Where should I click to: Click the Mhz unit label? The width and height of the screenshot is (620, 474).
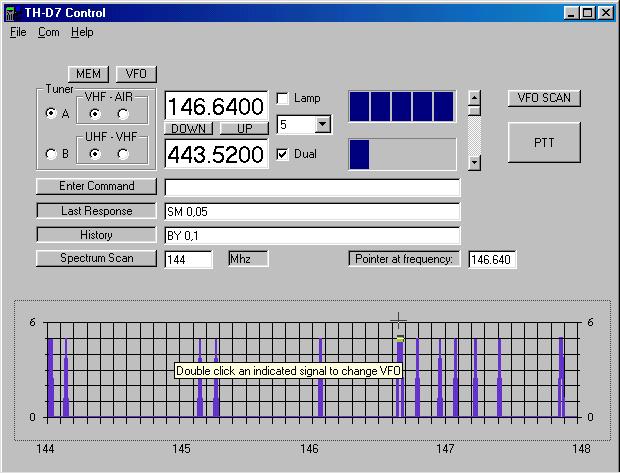coord(248,259)
